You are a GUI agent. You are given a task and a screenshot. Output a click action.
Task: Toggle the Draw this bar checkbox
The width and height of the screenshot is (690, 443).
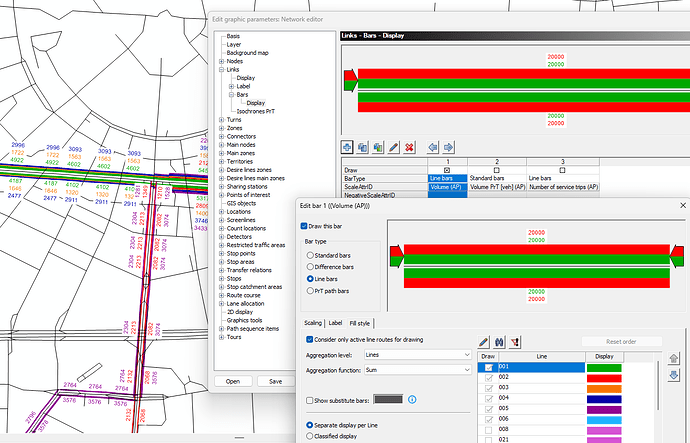click(x=304, y=226)
